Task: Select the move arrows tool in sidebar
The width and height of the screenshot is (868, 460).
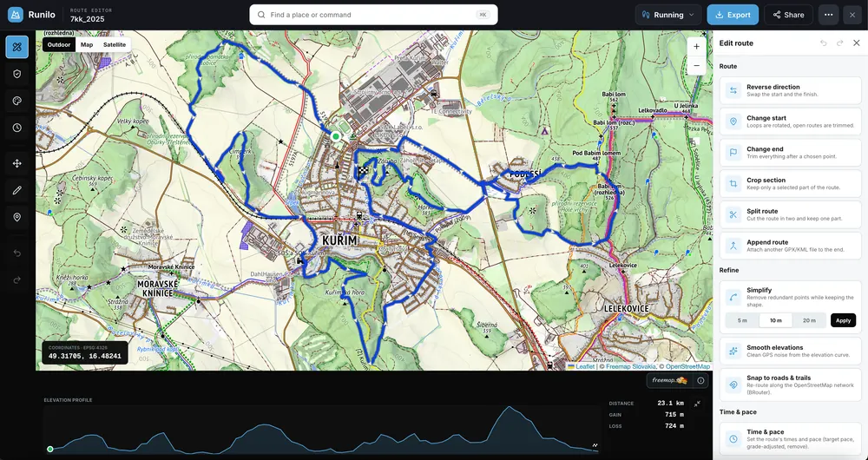Action: (17, 163)
